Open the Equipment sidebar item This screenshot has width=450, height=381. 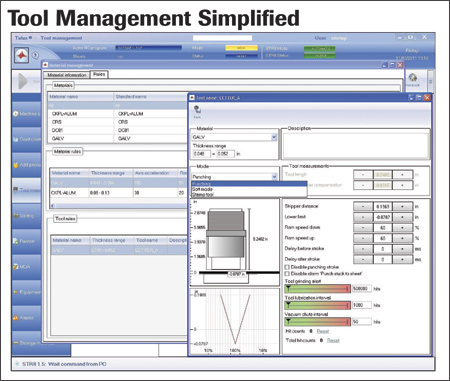[26, 292]
